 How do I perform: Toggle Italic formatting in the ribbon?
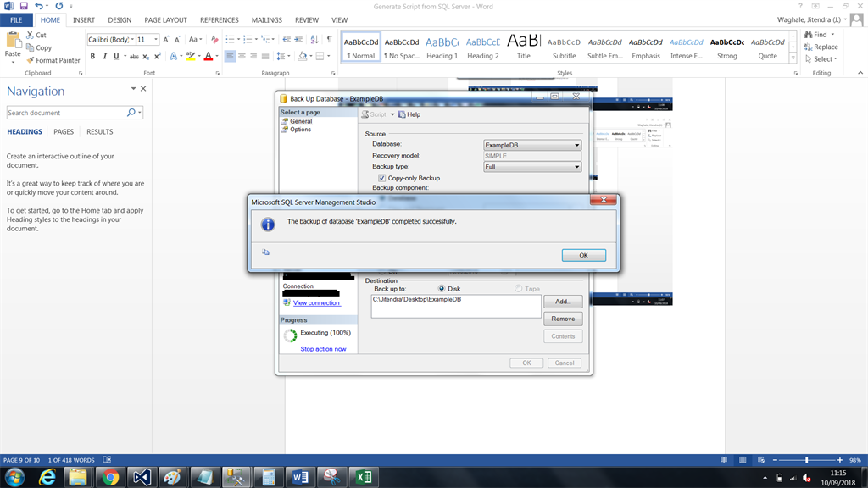(104, 57)
